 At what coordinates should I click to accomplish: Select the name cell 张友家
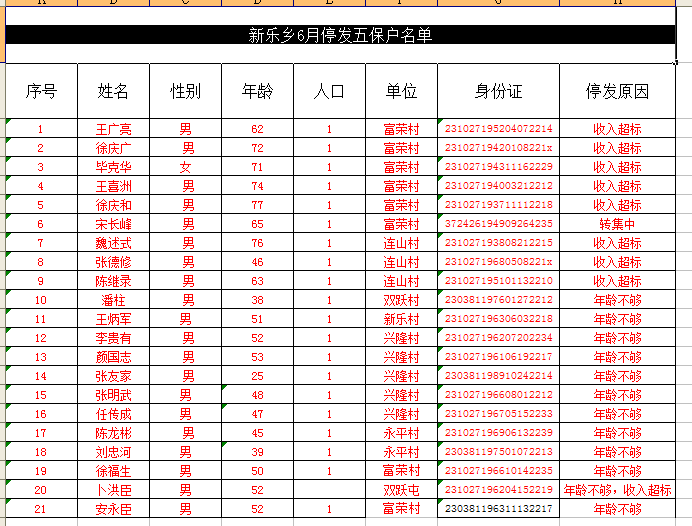click(113, 376)
